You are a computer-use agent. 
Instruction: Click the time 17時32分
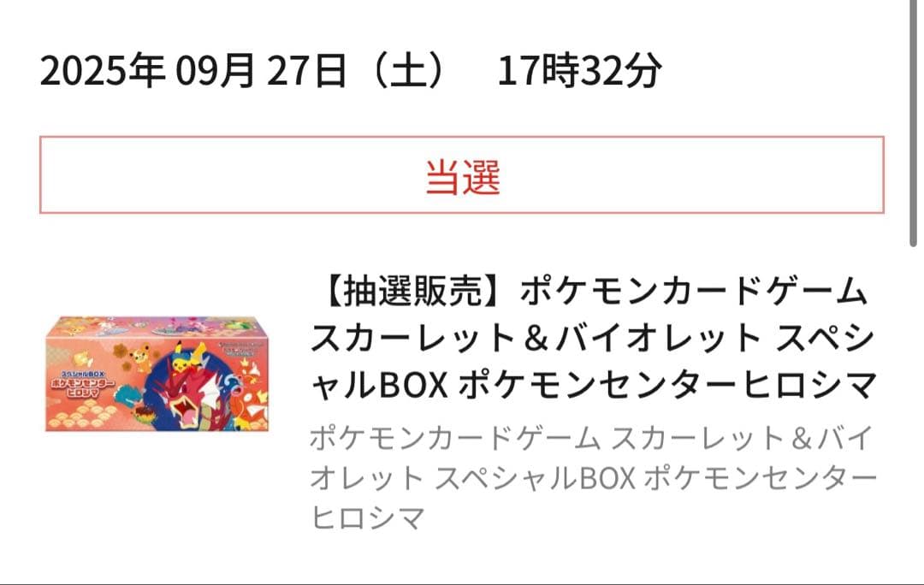coord(580,71)
